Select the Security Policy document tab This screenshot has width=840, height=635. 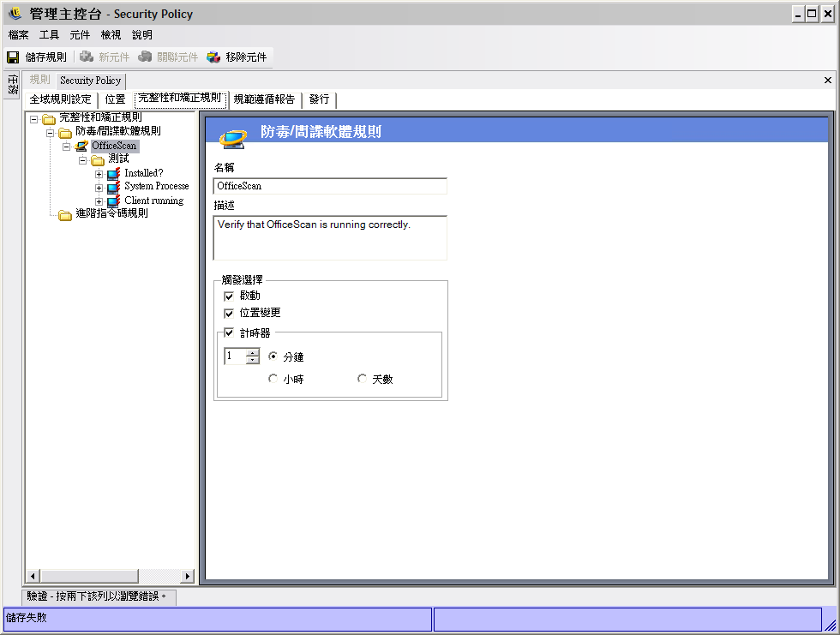click(91, 81)
